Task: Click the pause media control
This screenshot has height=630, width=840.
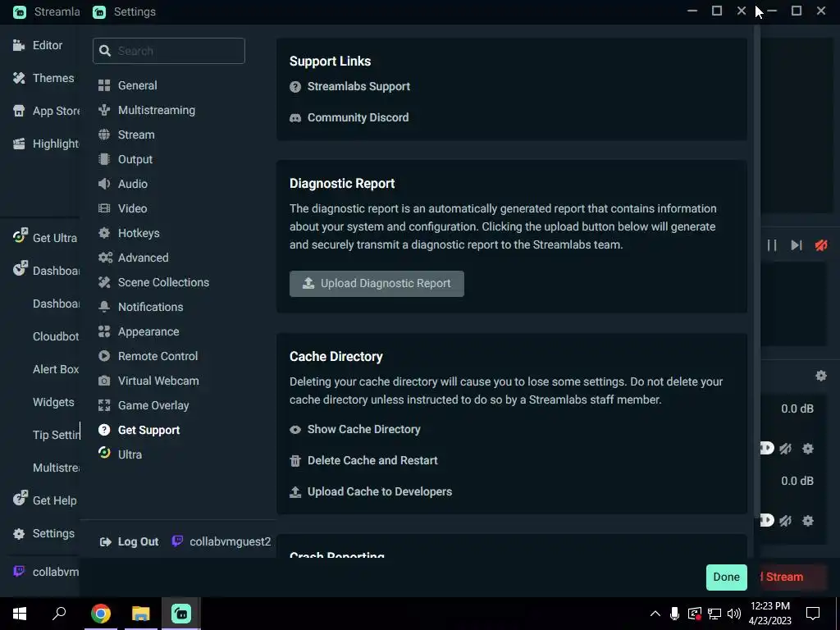Action: pos(771,244)
